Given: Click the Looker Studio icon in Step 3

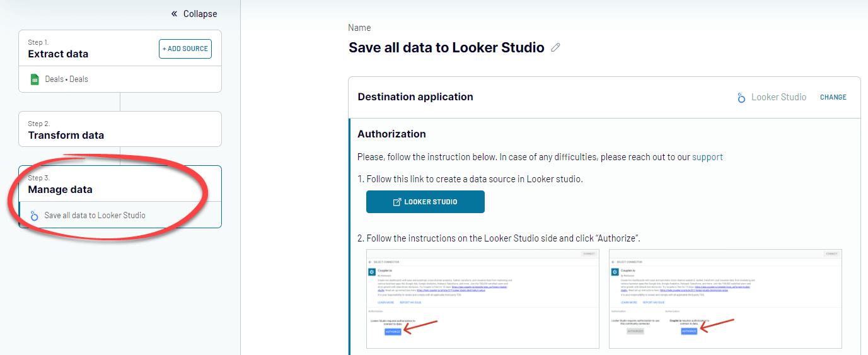Looking at the screenshot, I should point(35,216).
